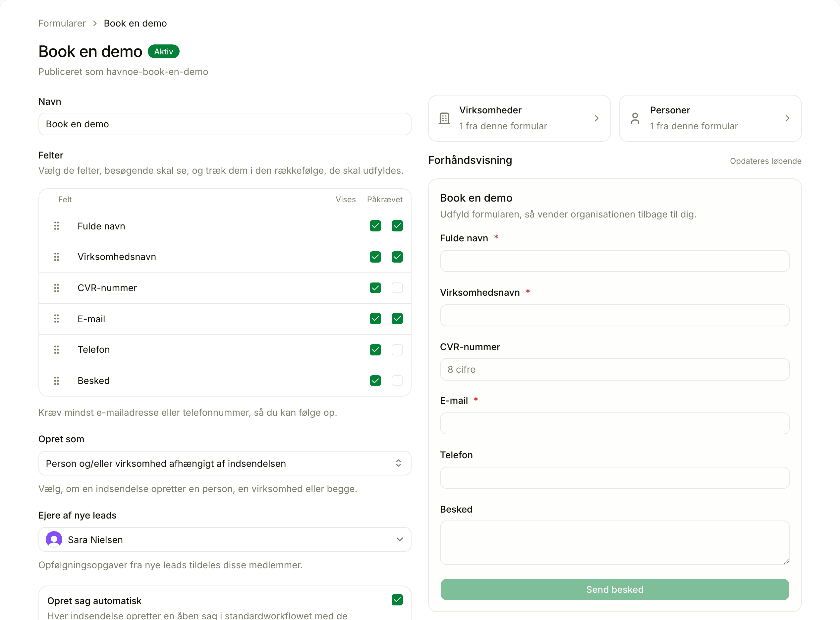Screen dimensions: 840x620
Task: Enable Påkrævet for CVR-nummer
Action: coord(397,288)
